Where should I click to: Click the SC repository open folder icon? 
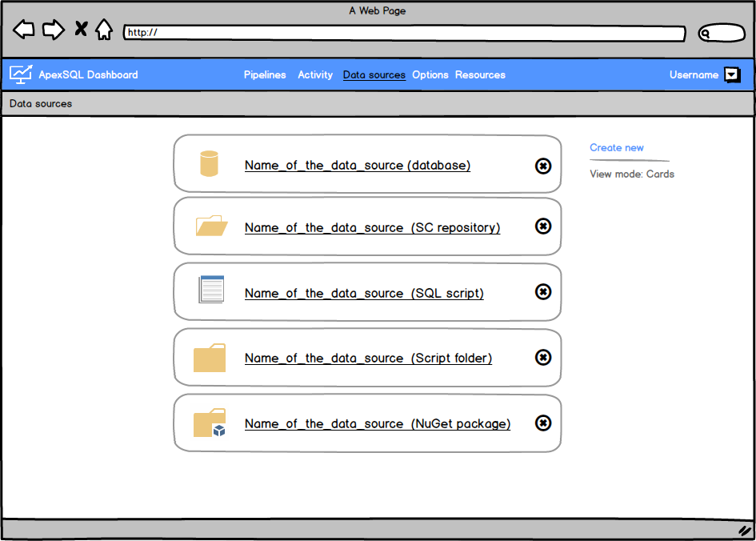pyautogui.click(x=211, y=226)
